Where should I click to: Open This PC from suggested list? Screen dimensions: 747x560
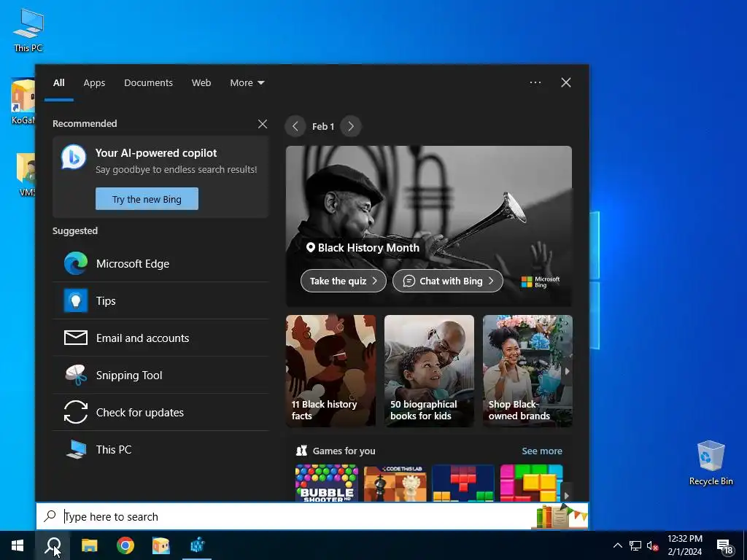click(160, 449)
